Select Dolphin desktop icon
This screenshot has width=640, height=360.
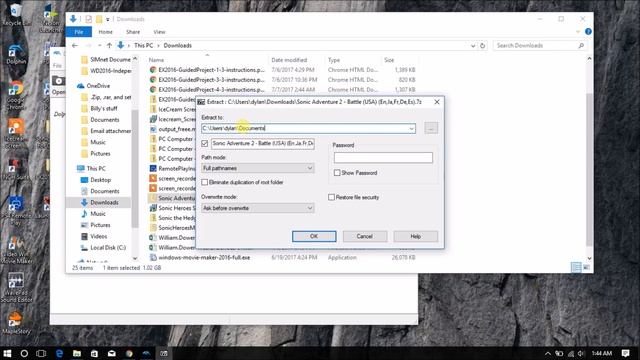[x=16, y=54]
